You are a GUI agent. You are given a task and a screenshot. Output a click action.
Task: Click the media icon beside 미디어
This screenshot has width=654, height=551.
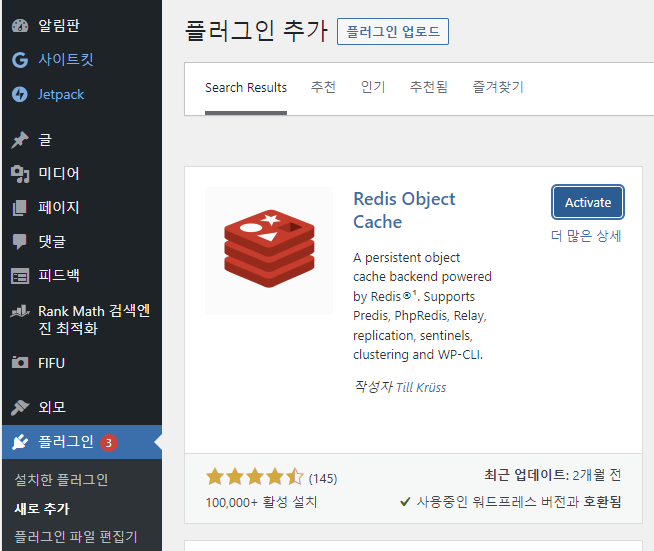pyautogui.click(x=20, y=174)
